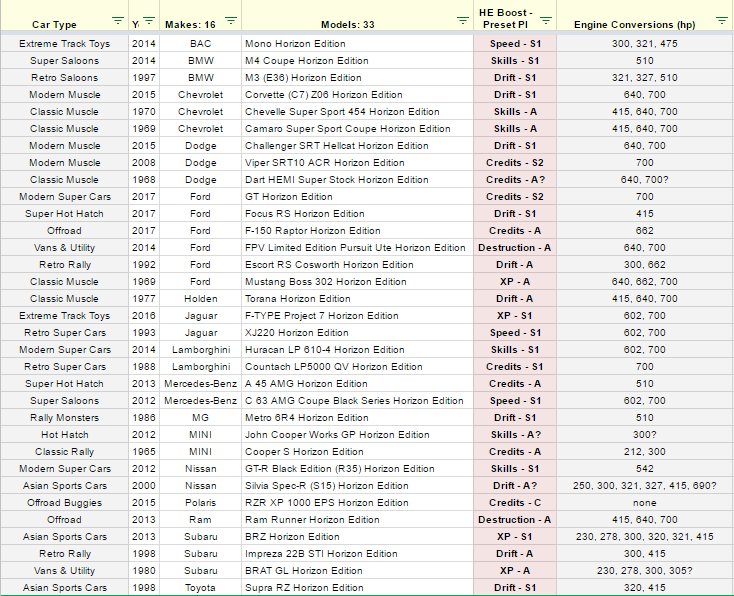Select the Rally Monsters car type cell
Screen dimensions: 734x596
pyautogui.click(x=65, y=418)
